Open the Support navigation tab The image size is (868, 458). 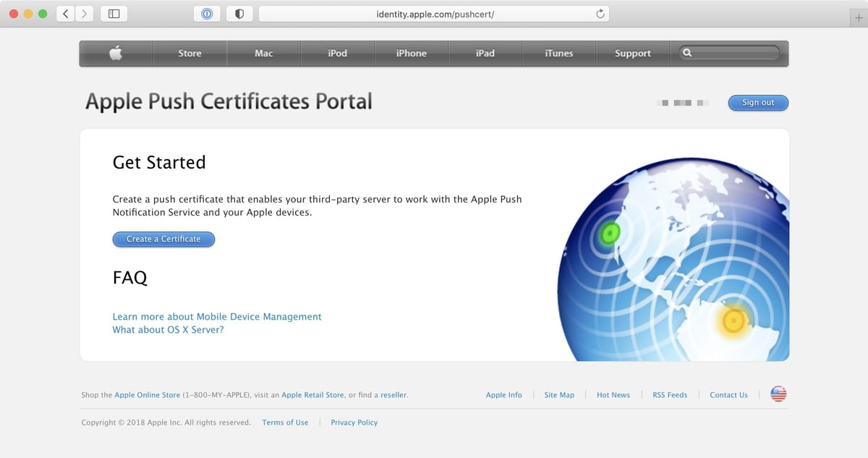(x=632, y=53)
